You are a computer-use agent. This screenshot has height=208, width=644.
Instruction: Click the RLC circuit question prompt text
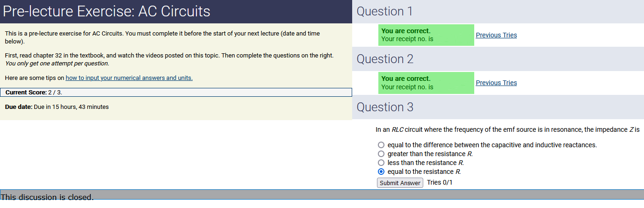tap(507, 129)
